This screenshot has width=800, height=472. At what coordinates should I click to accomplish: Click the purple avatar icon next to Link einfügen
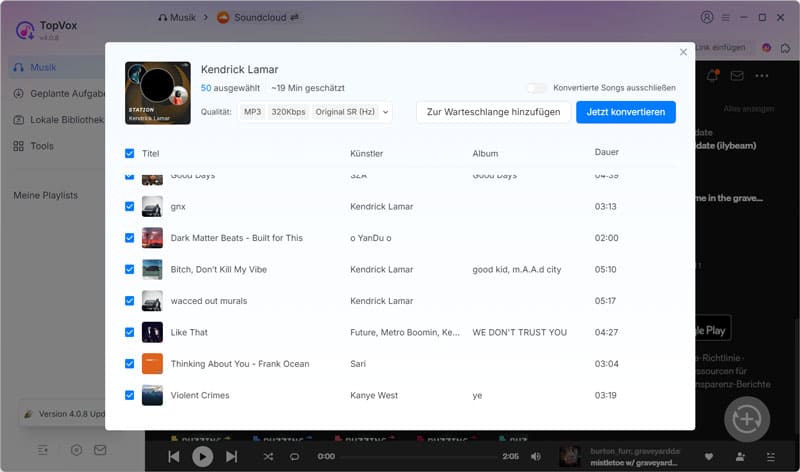click(x=766, y=48)
